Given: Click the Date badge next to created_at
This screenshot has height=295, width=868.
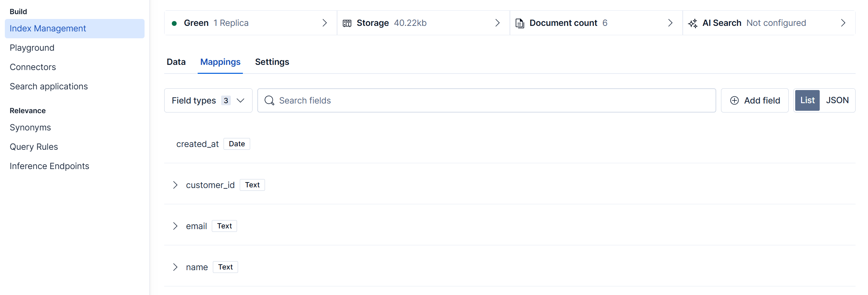Looking at the screenshot, I should [x=236, y=144].
